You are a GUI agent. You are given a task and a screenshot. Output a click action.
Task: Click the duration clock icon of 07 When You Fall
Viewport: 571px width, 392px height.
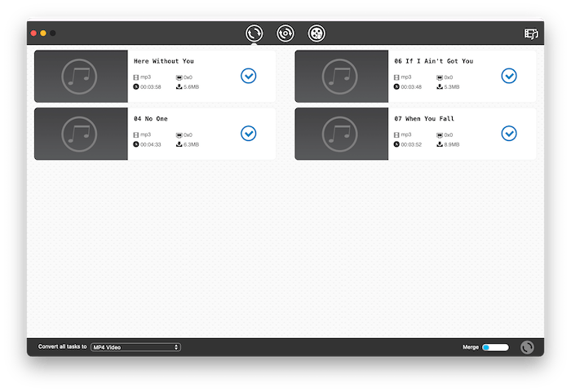point(397,144)
